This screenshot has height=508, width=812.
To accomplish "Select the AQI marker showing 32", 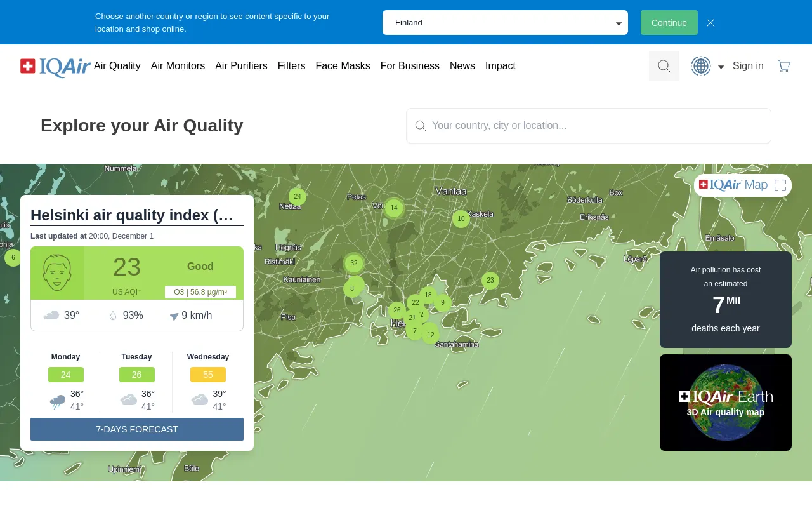I will pyautogui.click(x=354, y=263).
